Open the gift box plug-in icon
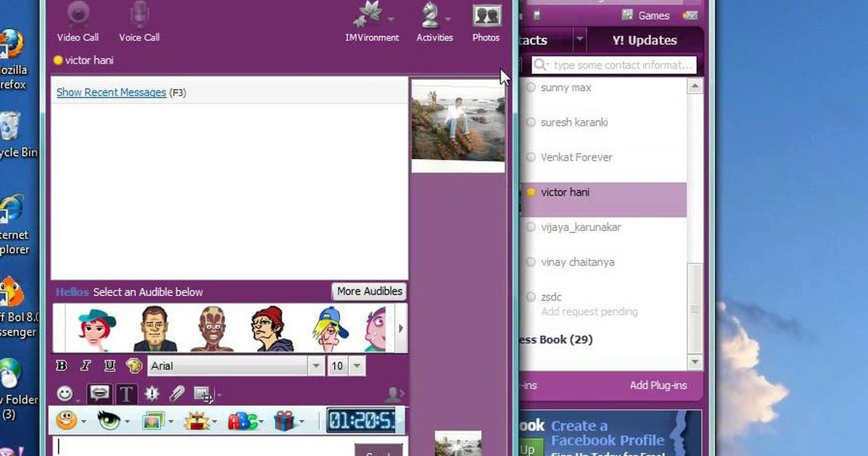Screen dimensions: 868x456 tap(285, 421)
